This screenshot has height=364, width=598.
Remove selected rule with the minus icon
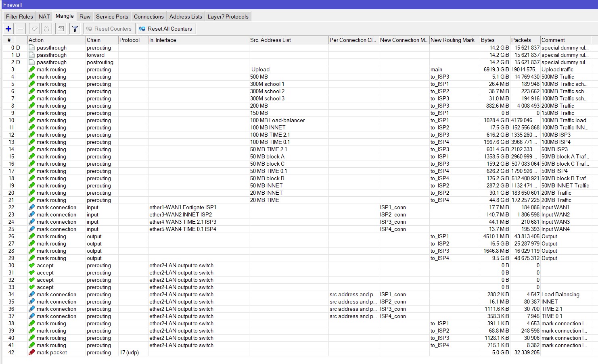click(21, 28)
